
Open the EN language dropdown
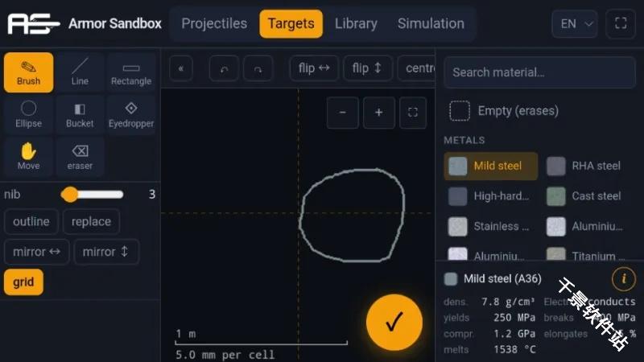575,24
